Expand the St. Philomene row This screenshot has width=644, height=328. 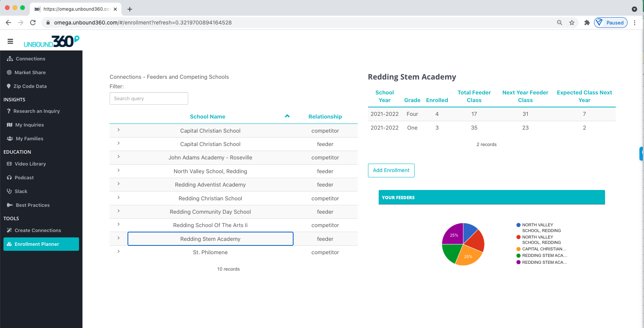coord(119,252)
